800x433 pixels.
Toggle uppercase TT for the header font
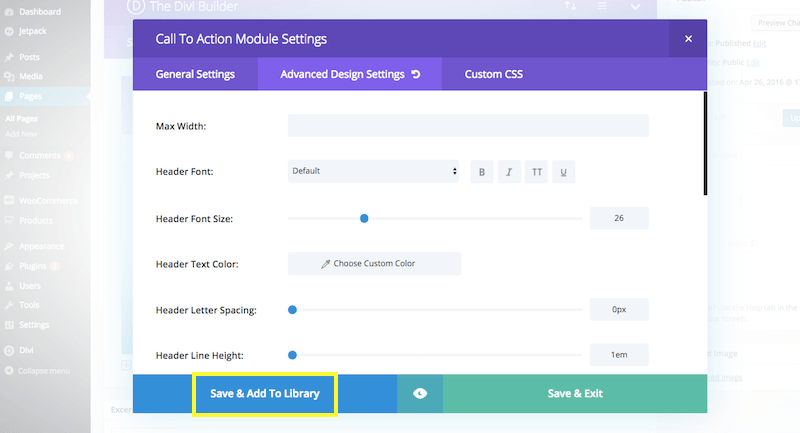pos(537,172)
